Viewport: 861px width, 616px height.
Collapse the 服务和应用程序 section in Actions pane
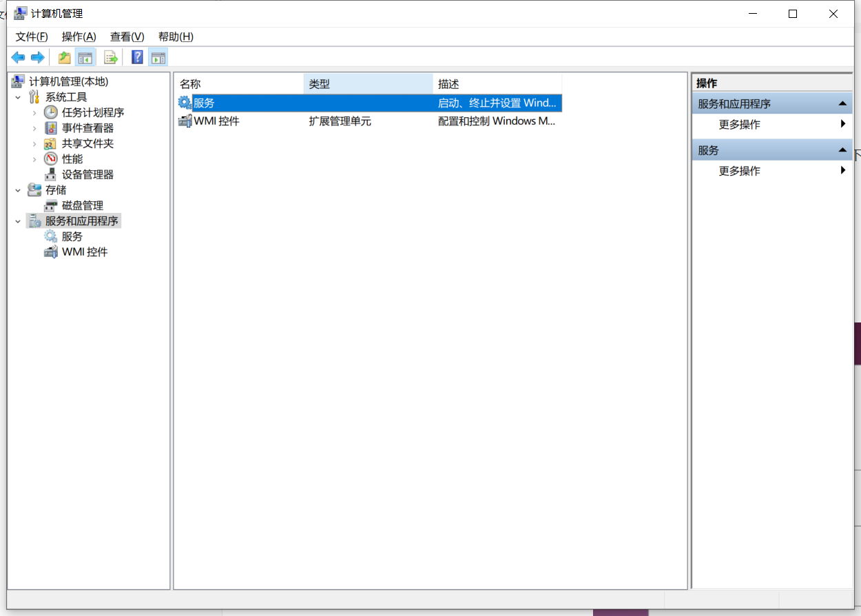point(842,103)
